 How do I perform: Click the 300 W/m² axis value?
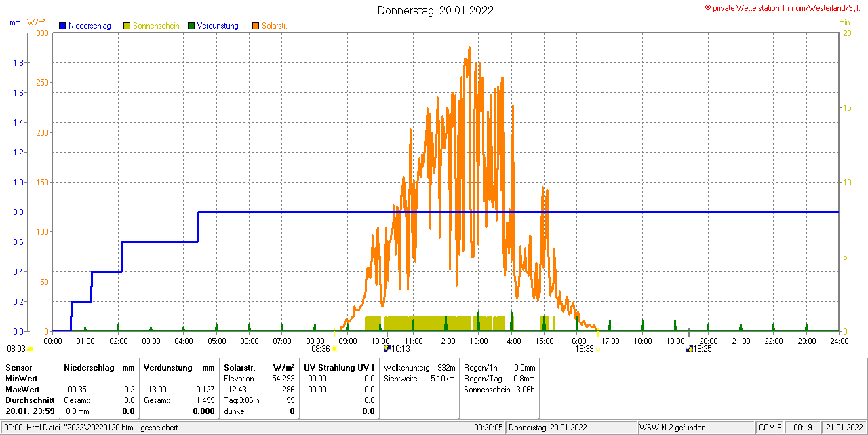42,33
